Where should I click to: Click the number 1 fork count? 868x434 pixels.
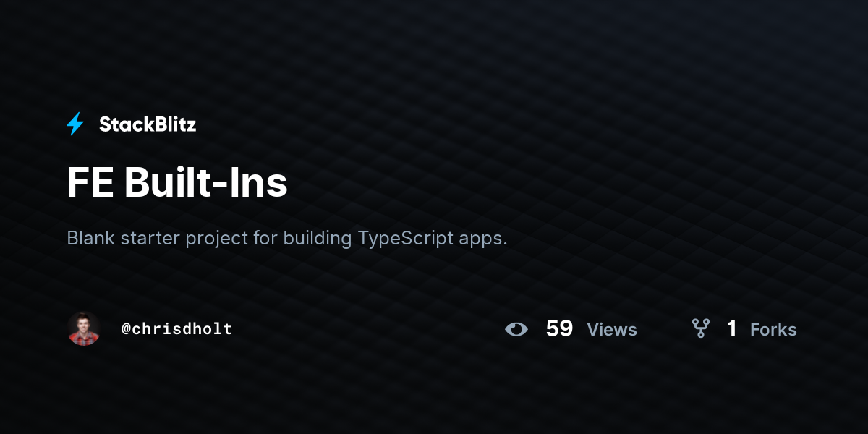(732, 329)
